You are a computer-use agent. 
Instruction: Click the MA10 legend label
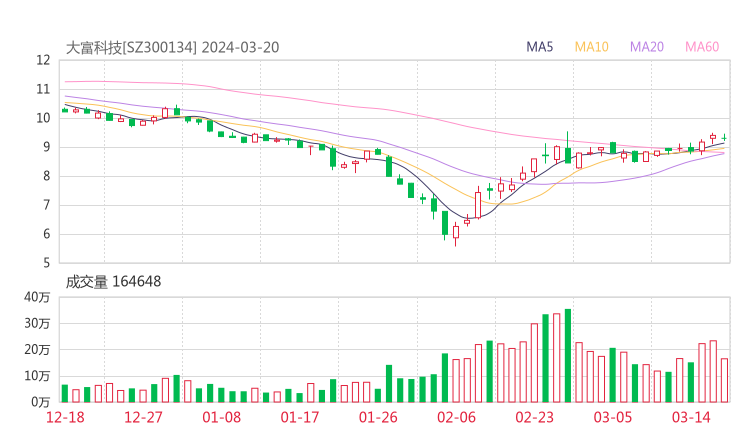(591, 47)
